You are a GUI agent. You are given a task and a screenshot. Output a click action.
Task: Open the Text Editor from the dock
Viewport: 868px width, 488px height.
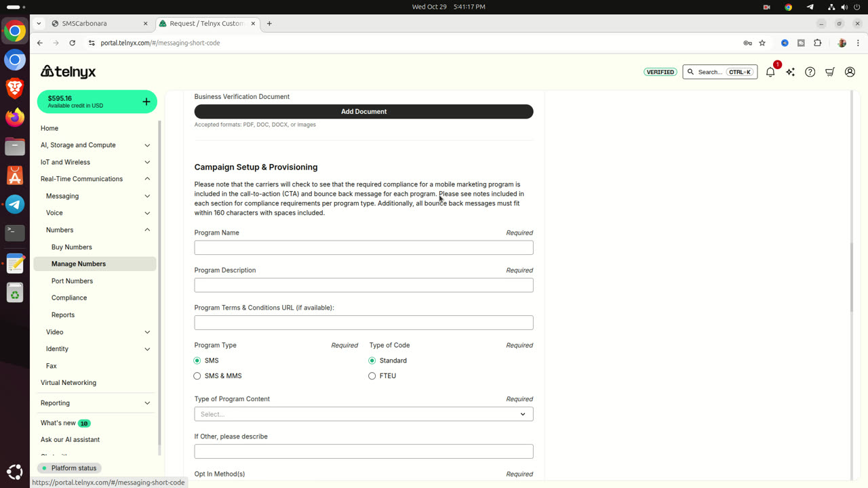coord(15,263)
